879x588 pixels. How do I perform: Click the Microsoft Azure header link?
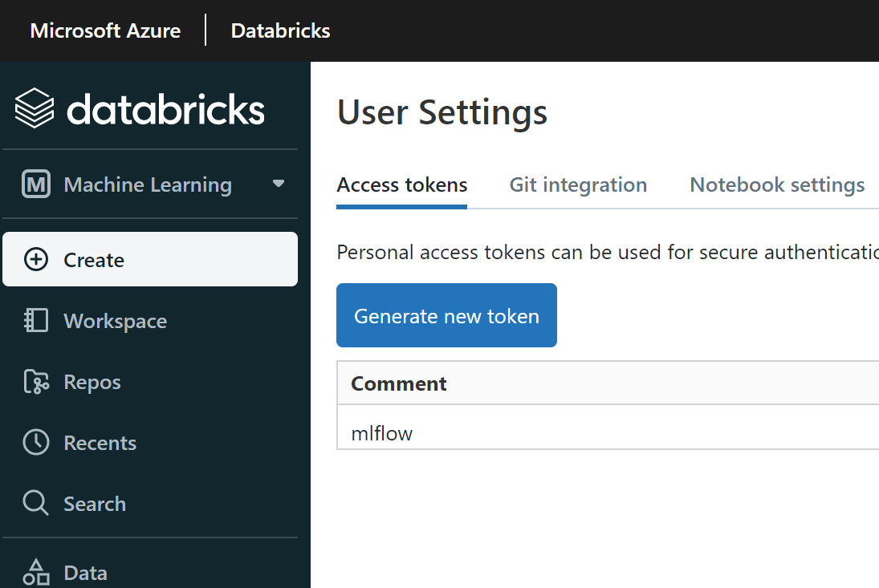(105, 30)
